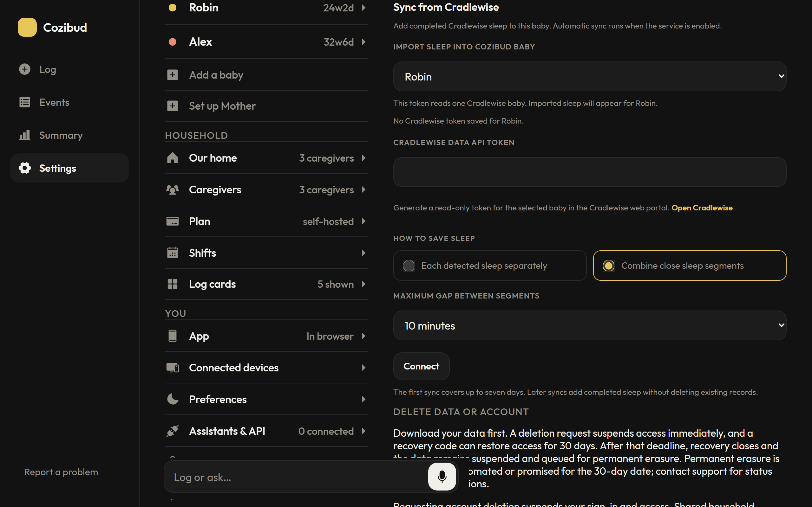This screenshot has width=812, height=507.
Task: Follow the Open Cradlewise link
Action: click(x=702, y=208)
